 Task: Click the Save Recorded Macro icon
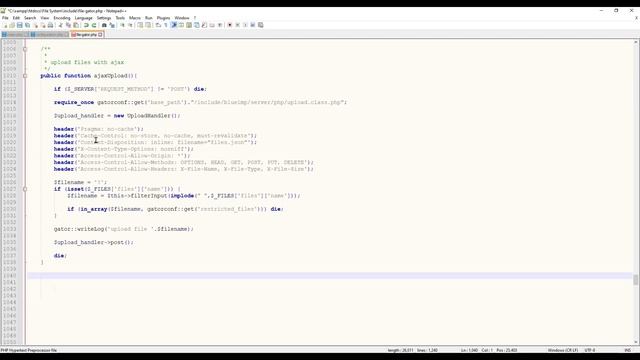(261, 25)
